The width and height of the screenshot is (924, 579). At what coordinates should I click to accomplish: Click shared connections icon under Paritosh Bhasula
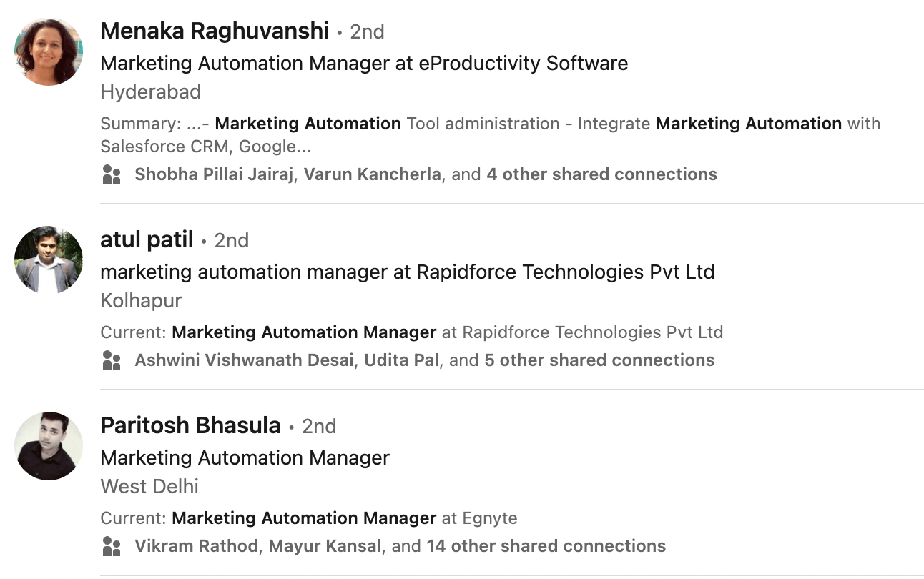(112, 546)
